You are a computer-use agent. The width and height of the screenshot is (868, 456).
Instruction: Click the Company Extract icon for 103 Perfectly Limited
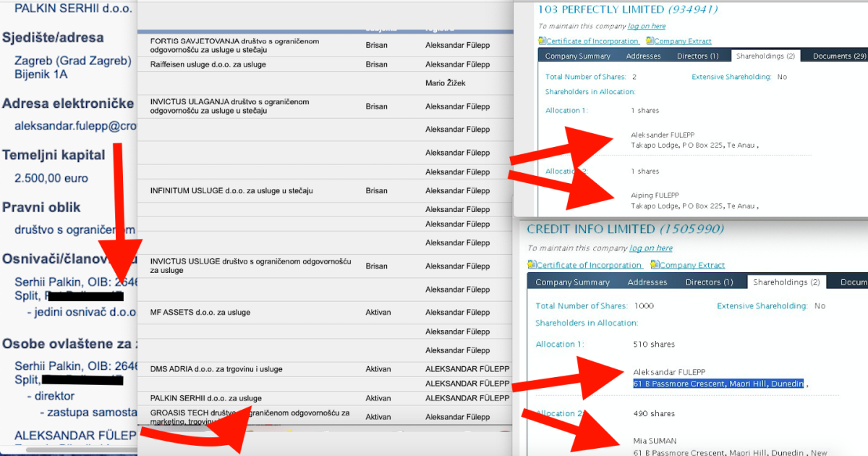650,41
